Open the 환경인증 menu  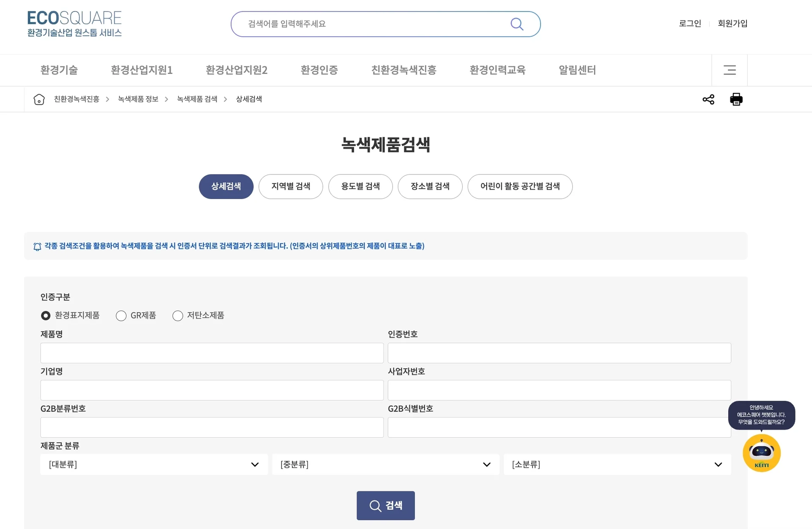[319, 70]
